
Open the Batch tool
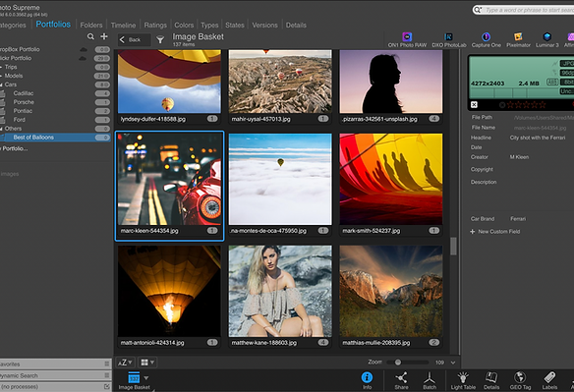(430, 380)
